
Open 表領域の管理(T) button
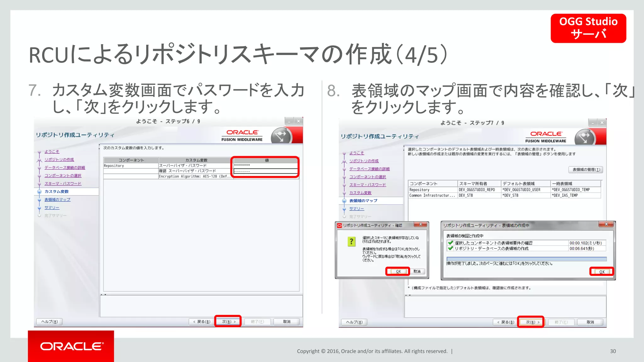[x=586, y=170]
